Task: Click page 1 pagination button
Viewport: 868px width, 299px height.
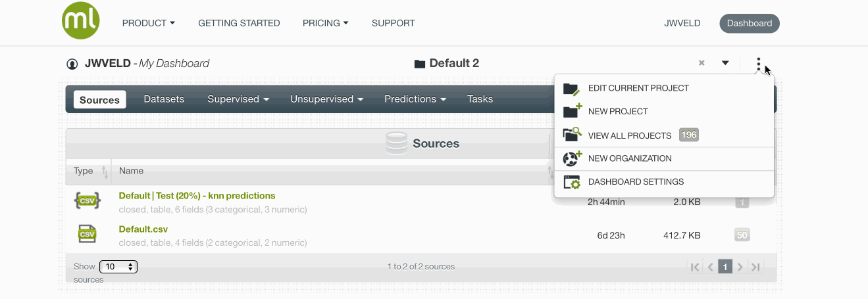Action: 725,267
